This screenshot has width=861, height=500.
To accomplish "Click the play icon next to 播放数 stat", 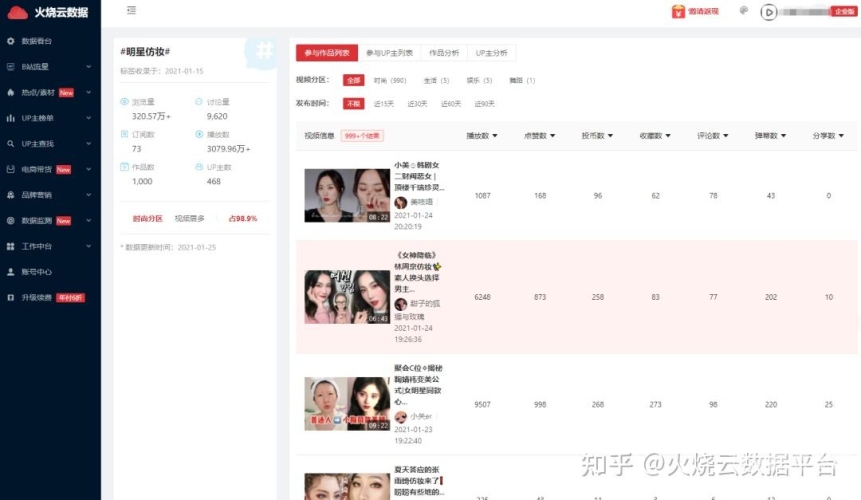I will (199, 134).
